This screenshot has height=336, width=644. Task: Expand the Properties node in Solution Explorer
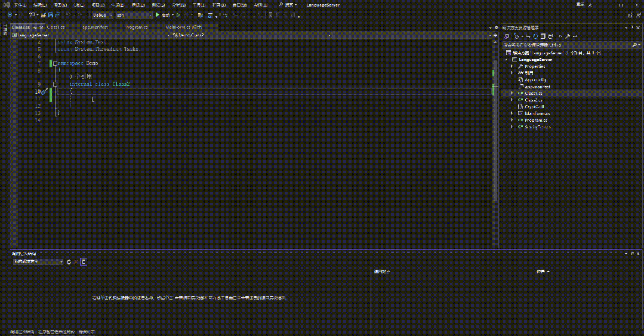click(x=511, y=66)
